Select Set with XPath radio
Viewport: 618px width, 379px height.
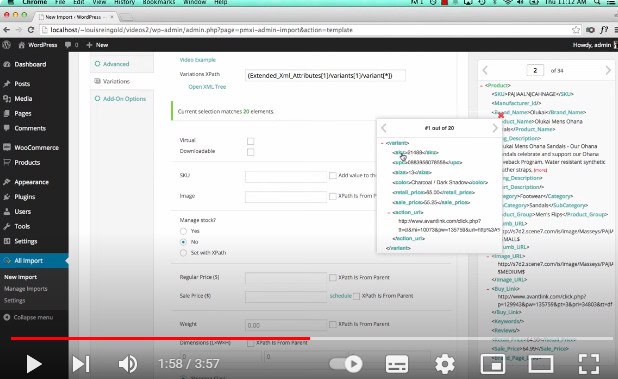(x=183, y=253)
